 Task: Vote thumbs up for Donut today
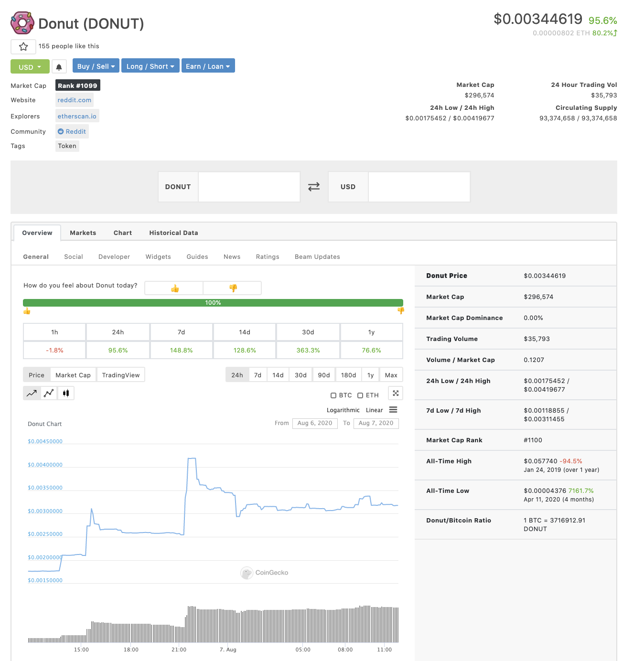(174, 288)
